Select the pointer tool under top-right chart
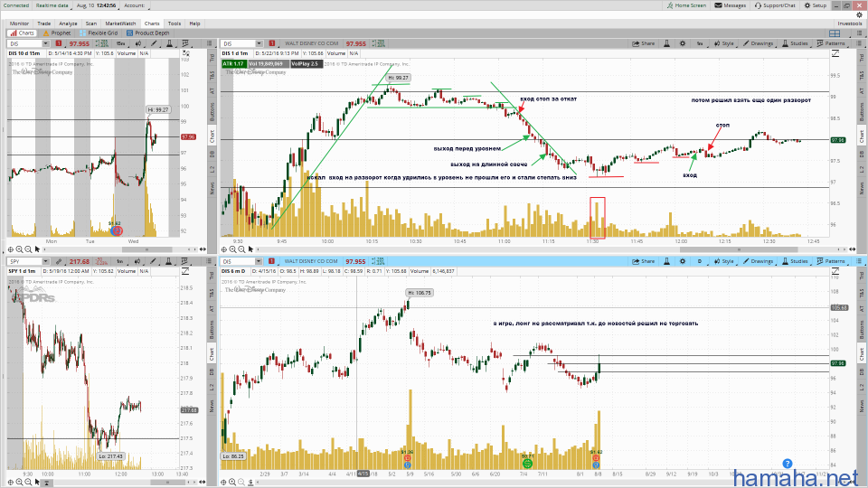The height and width of the screenshot is (488, 868). tap(250, 249)
